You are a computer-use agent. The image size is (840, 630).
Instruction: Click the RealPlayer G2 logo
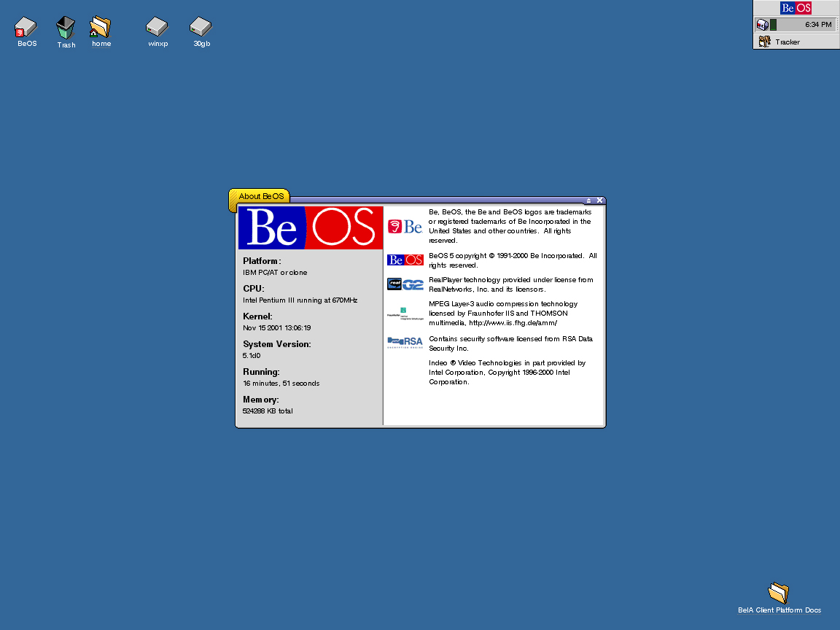point(405,284)
